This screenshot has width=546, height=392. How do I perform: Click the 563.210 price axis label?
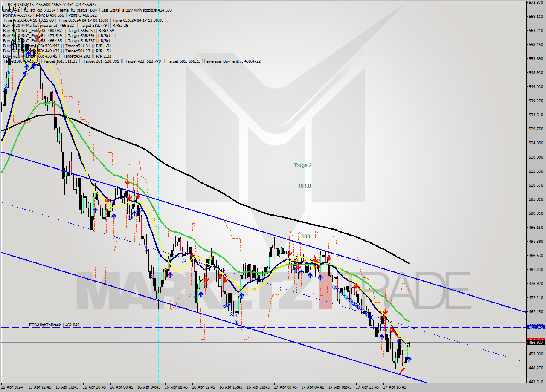point(536,30)
